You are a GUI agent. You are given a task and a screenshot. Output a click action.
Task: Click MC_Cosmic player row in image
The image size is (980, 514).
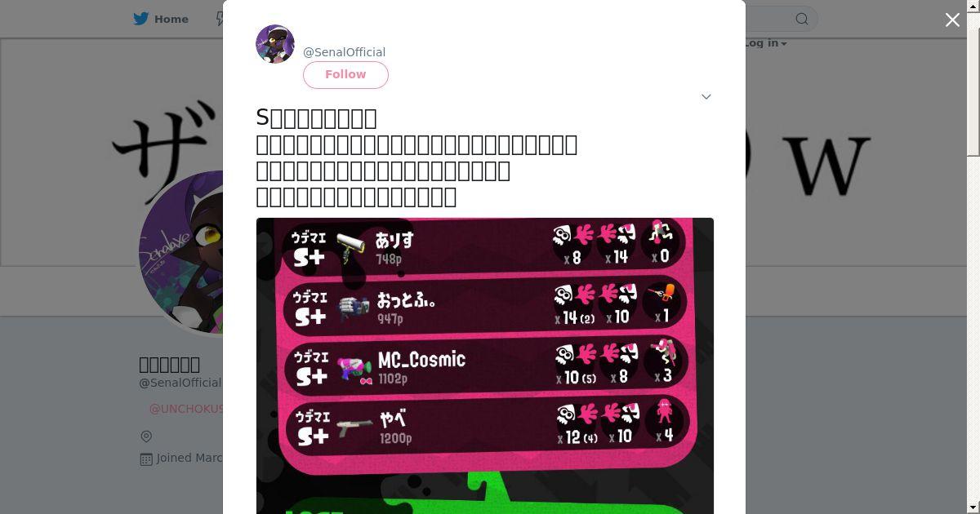click(x=487, y=366)
